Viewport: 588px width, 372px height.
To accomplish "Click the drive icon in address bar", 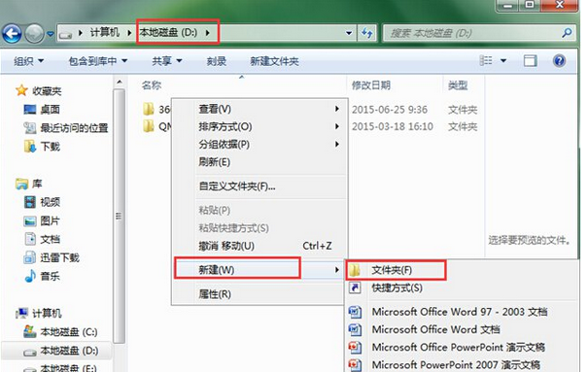I will (65, 34).
